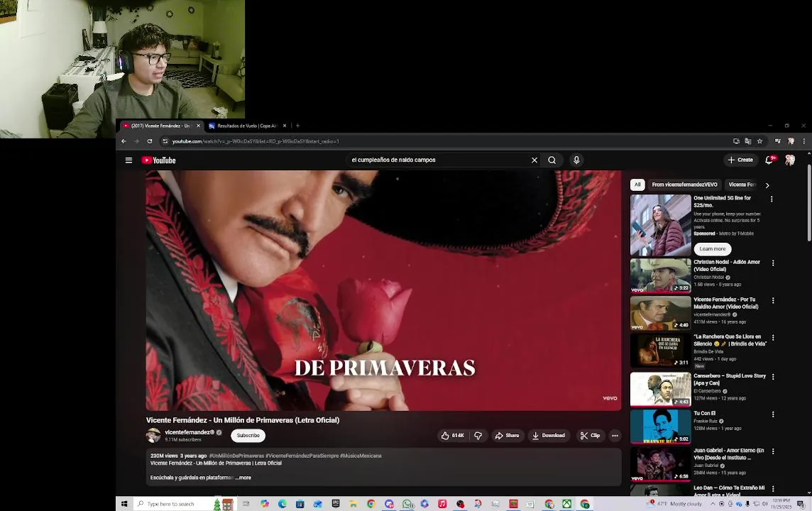Share the Vicente Fernández video
Screen dimensions: 812x511
coord(507,435)
